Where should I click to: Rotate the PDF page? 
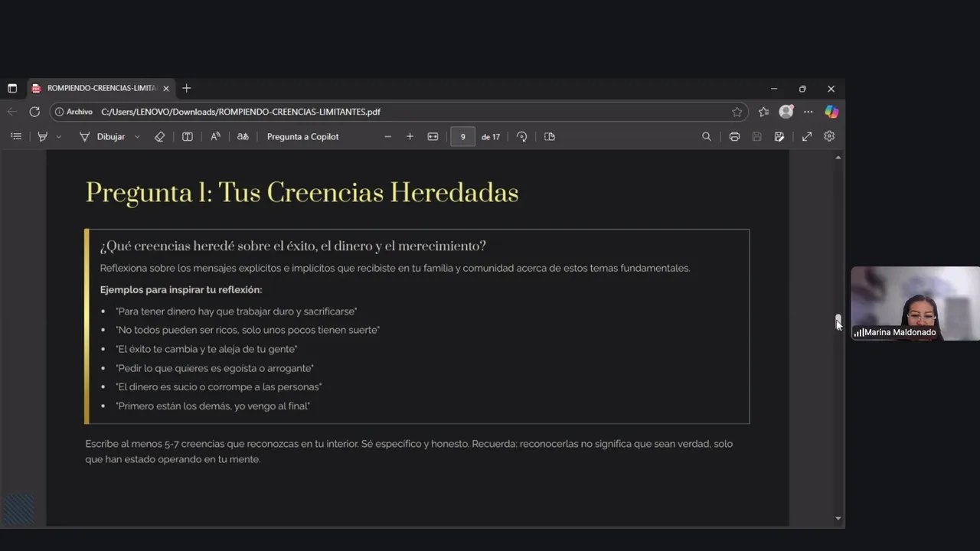click(521, 136)
